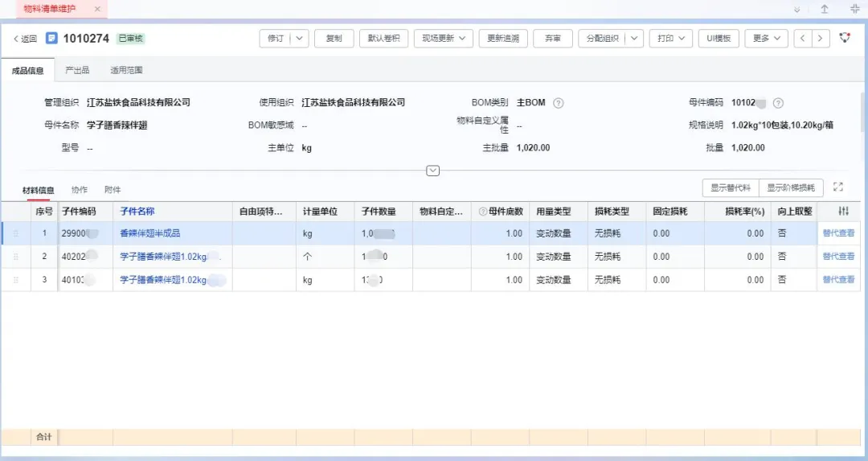The image size is (868, 461).
Task: Click the 更新追溯 button
Action: pyautogui.click(x=503, y=39)
